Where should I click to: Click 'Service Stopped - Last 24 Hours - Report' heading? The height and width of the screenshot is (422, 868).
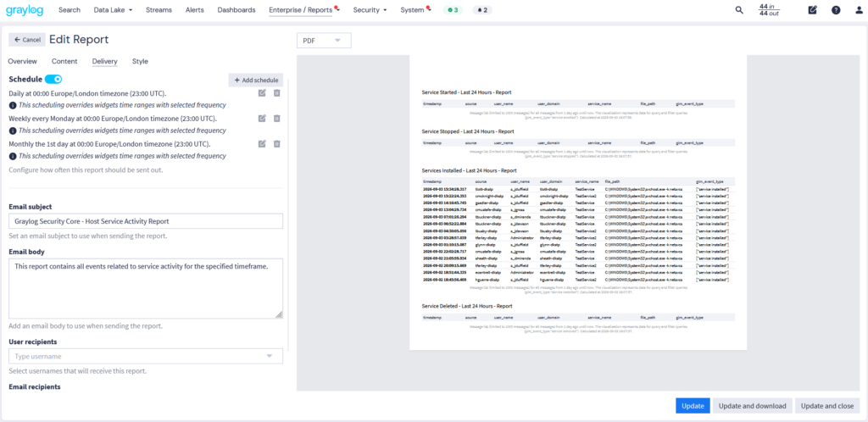[x=468, y=131]
